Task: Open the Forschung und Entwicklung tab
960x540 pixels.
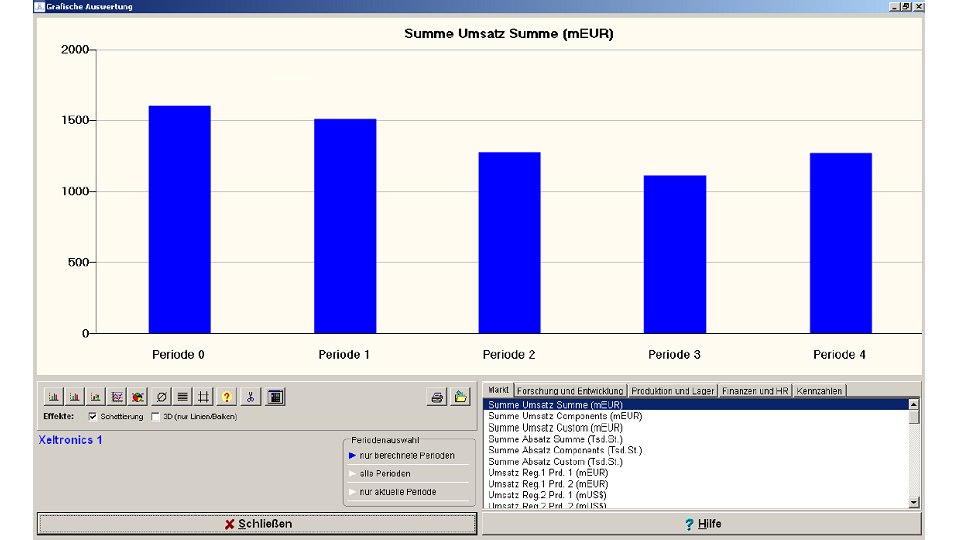Action: point(570,391)
